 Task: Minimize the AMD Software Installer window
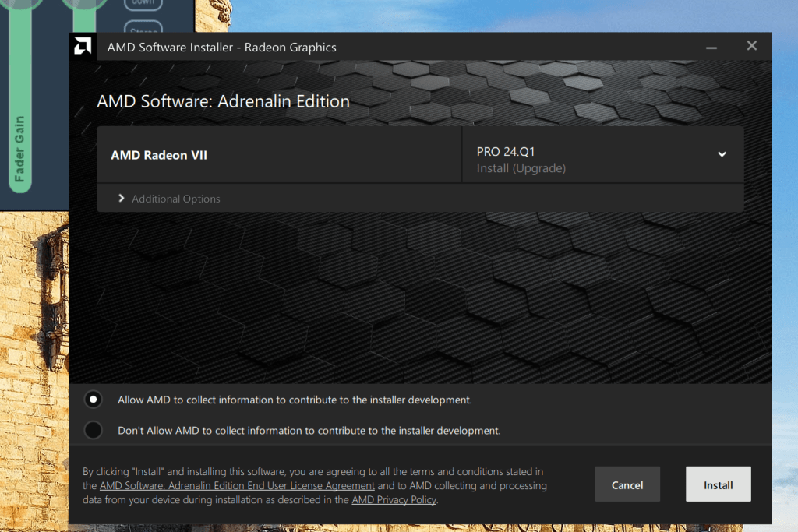point(711,47)
